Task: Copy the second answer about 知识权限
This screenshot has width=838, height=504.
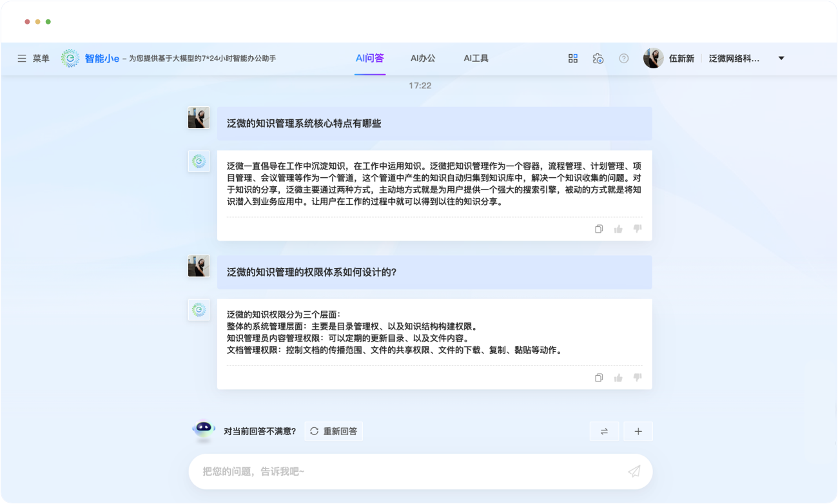Action: point(599,378)
